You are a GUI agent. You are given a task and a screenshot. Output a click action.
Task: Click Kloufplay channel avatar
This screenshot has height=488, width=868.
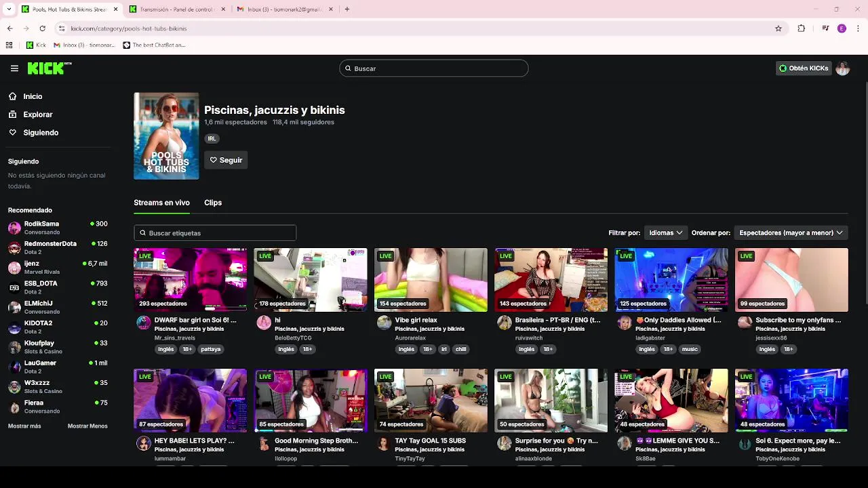click(14, 347)
